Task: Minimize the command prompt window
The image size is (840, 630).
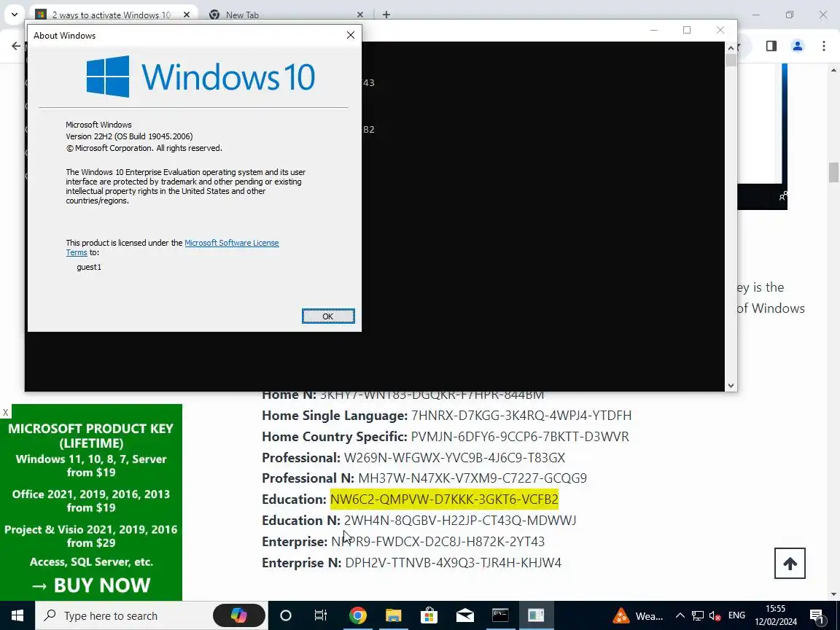Action: point(653,30)
